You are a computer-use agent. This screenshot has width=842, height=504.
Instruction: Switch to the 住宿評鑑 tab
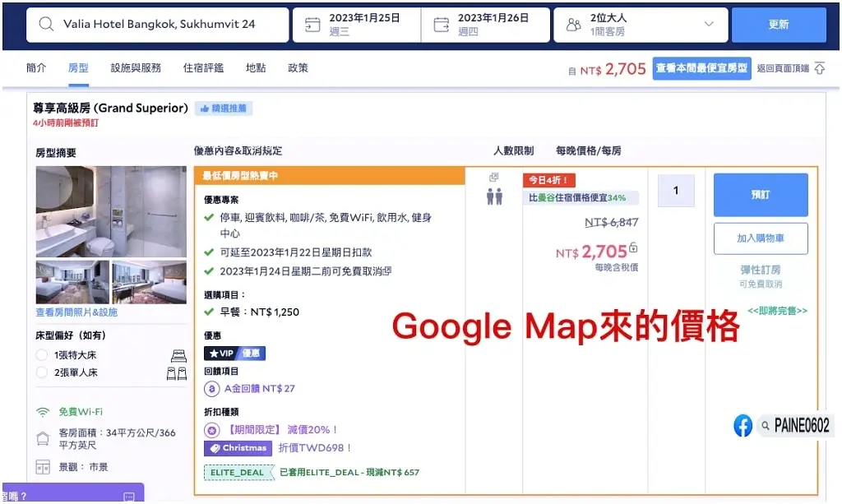pos(203,68)
